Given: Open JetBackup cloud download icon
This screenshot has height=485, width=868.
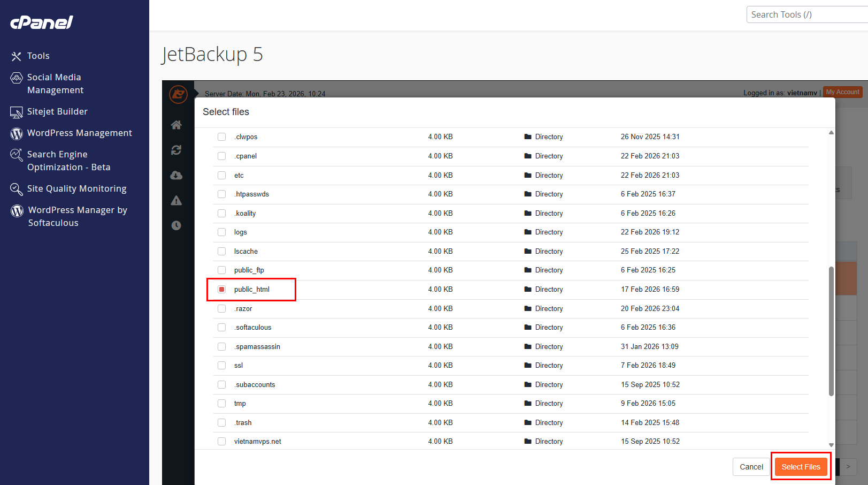Looking at the screenshot, I should coord(176,175).
